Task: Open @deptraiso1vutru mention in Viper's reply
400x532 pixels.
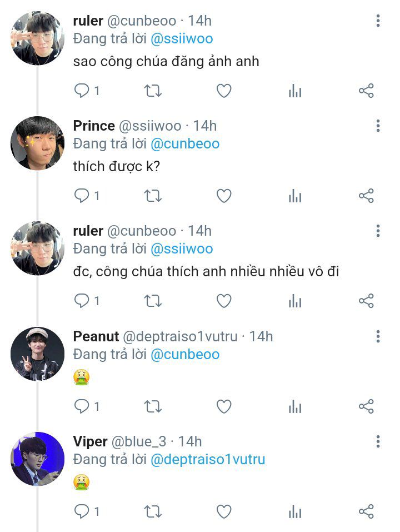Action: (208, 460)
